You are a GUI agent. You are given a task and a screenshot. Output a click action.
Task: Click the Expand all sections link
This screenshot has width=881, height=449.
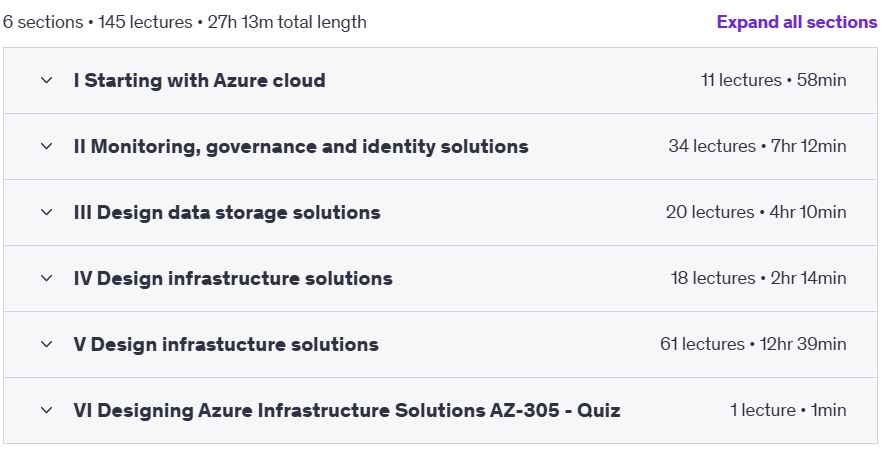[x=797, y=22]
